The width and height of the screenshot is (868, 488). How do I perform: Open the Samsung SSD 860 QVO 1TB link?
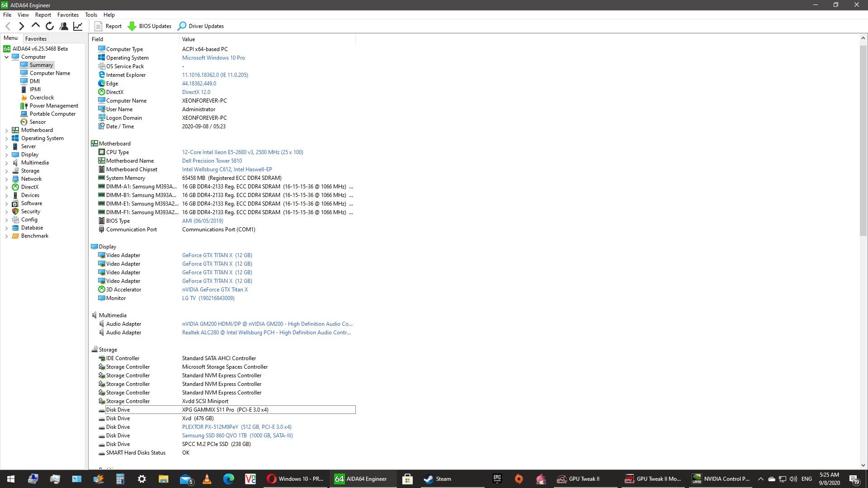click(x=237, y=436)
